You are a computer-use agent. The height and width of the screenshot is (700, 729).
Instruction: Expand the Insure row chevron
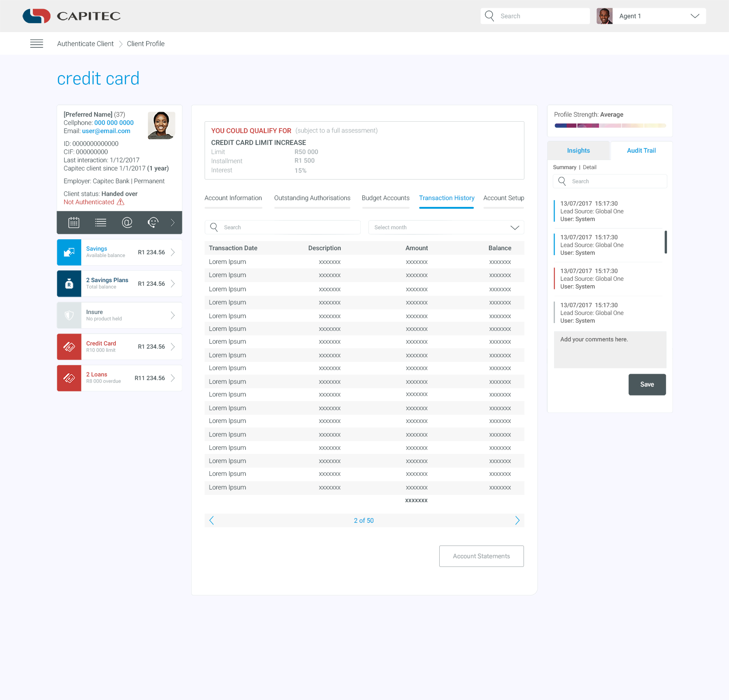[x=173, y=315]
